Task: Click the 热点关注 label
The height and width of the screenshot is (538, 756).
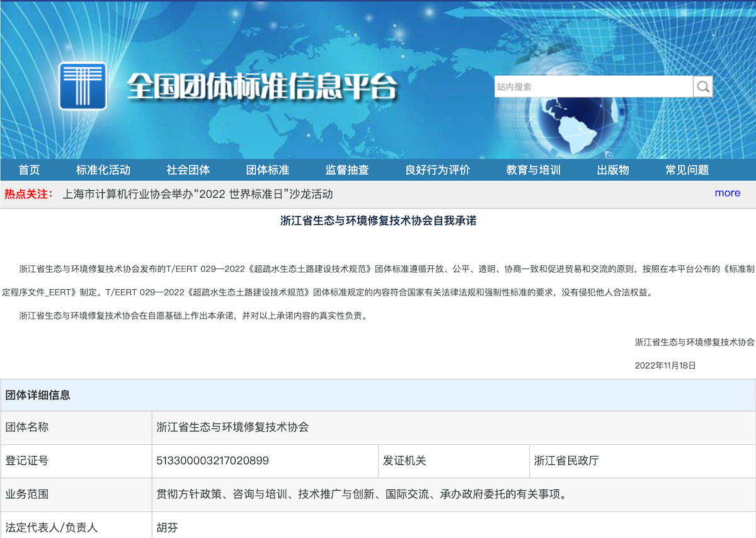Action: pos(29,194)
